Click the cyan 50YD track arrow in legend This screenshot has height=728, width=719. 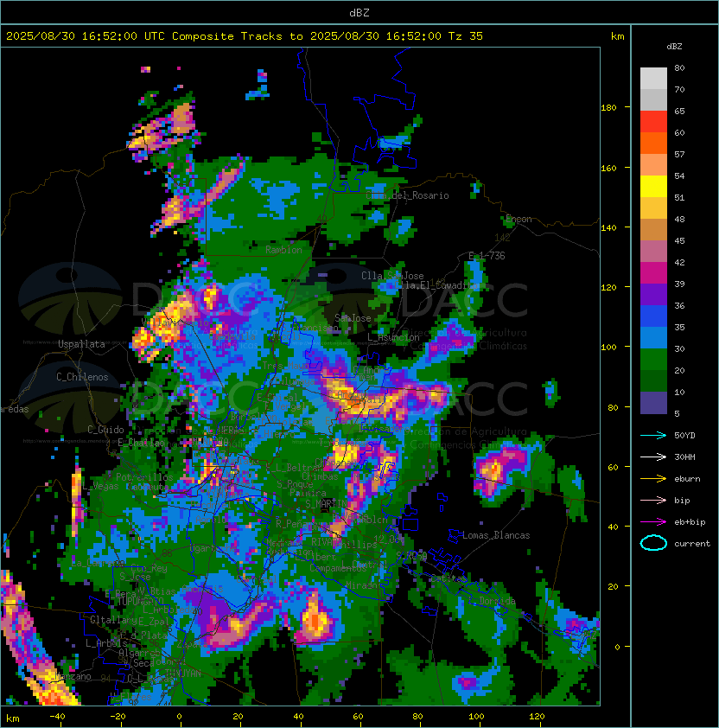(653, 435)
